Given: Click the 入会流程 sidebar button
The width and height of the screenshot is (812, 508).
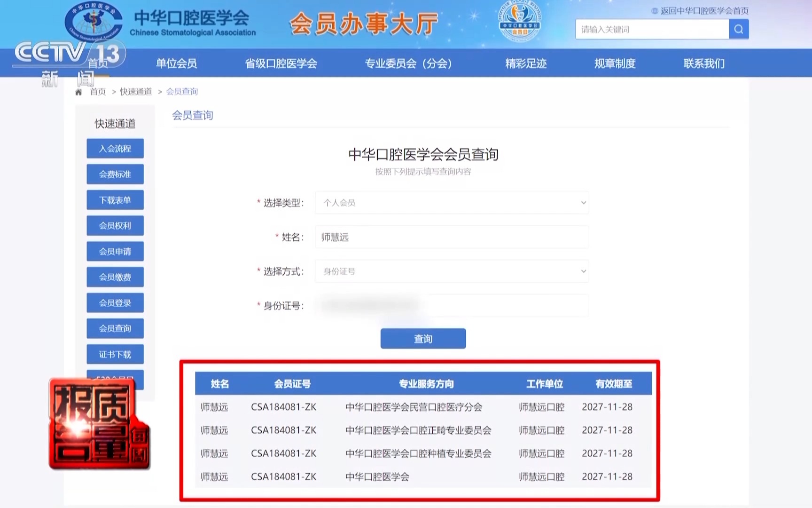Looking at the screenshot, I should pyautogui.click(x=115, y=149).
